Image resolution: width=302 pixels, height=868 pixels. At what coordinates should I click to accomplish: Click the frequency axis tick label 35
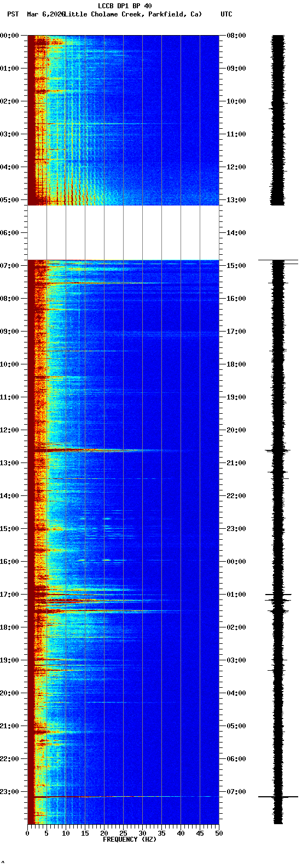(x=161, y=833)
